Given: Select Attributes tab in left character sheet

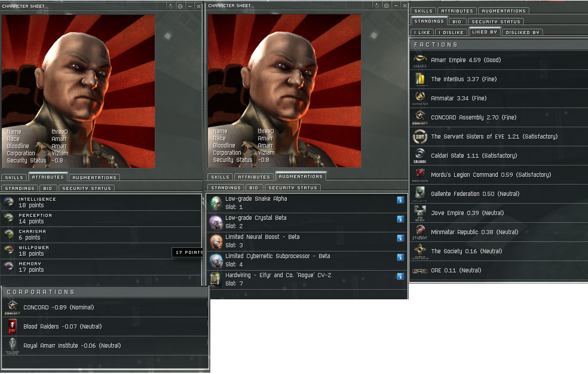Looking at the screenshot, I should tap(48, 177).
